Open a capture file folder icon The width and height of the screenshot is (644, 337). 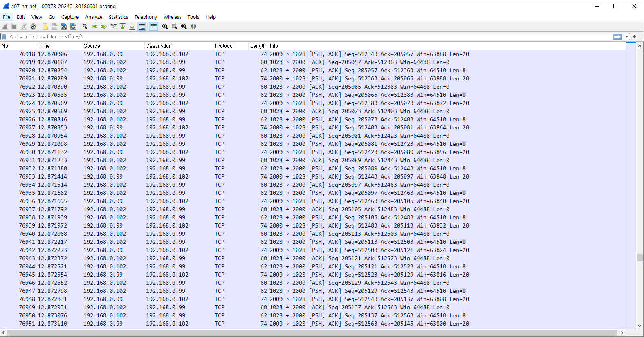[45, 27]
